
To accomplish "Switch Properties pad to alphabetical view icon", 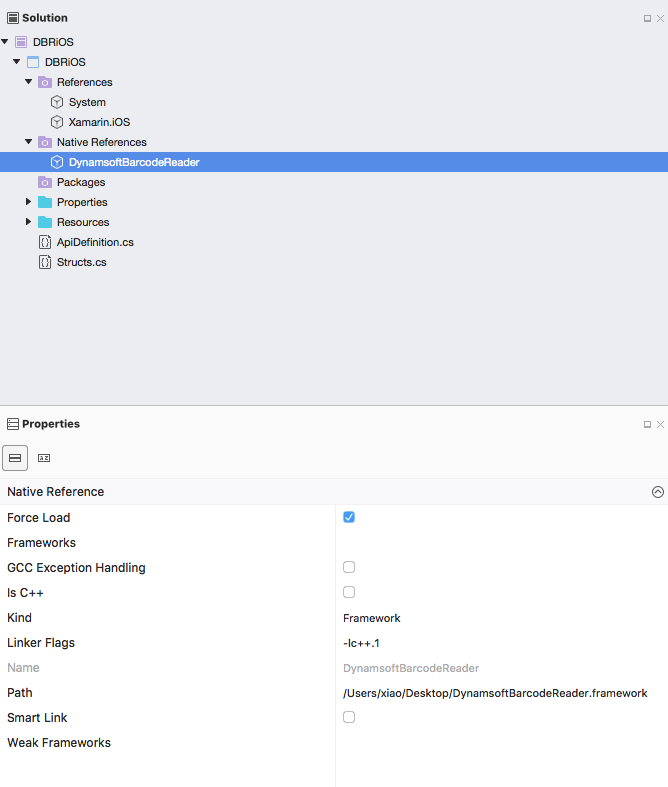I will point(44,458).
